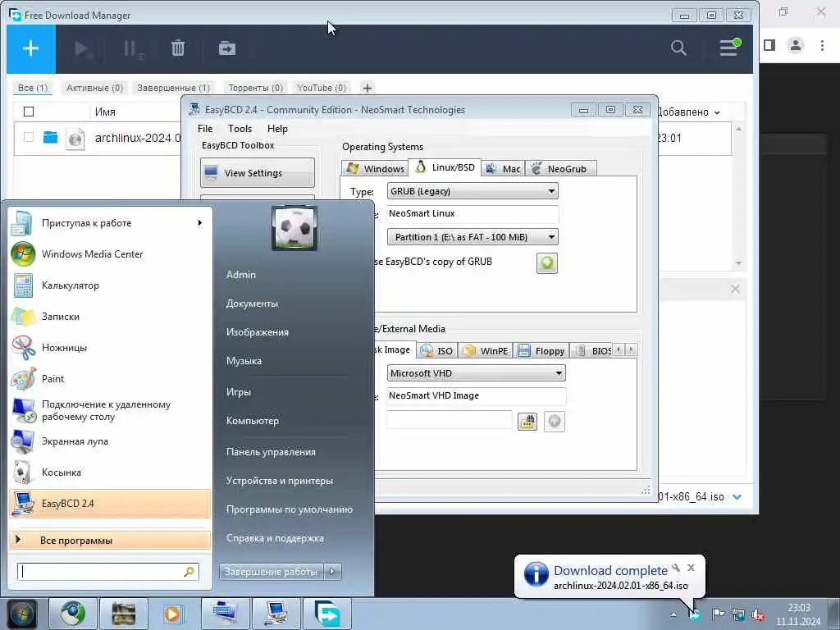The image size is (840, 630).
Task: Open Paint from the Start menu
Action: [110, 379]
